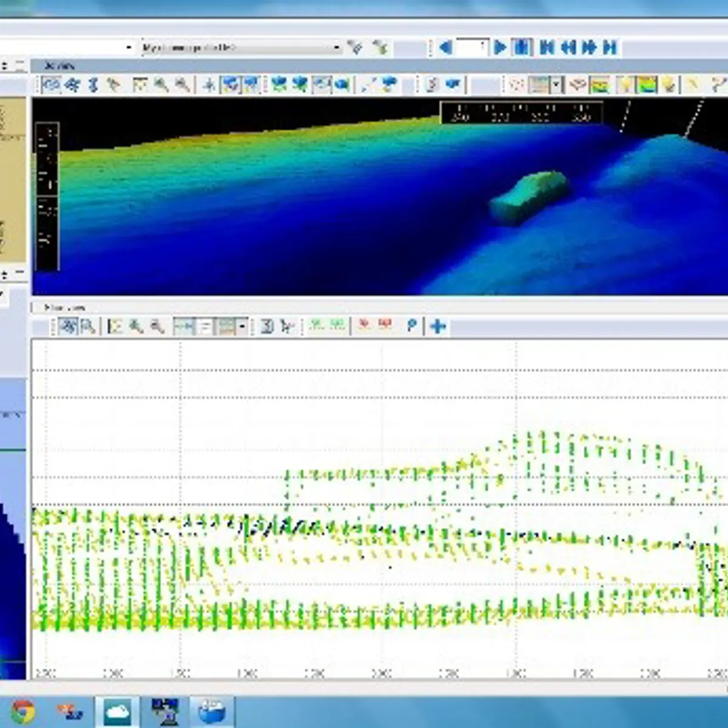Jump to the last frame button

pyautogui.click(x=610, y=47)
